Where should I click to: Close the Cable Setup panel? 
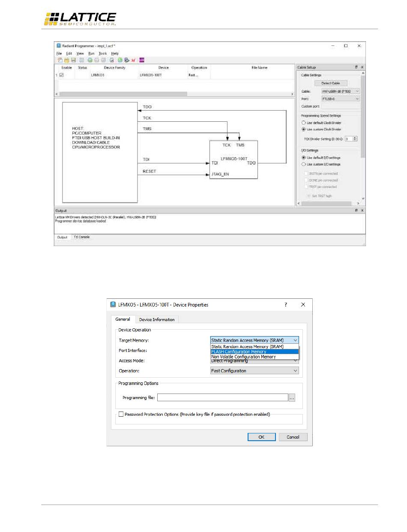click(x=362, y=67)
